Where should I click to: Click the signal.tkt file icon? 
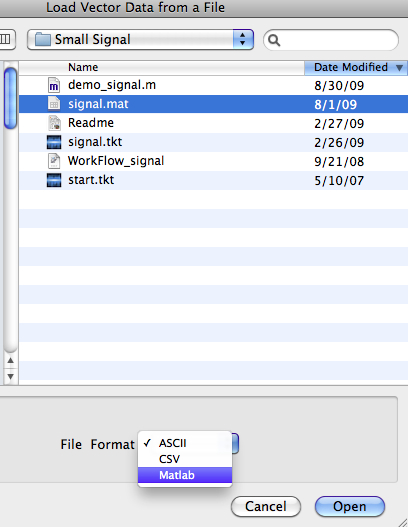pos(54,142)
